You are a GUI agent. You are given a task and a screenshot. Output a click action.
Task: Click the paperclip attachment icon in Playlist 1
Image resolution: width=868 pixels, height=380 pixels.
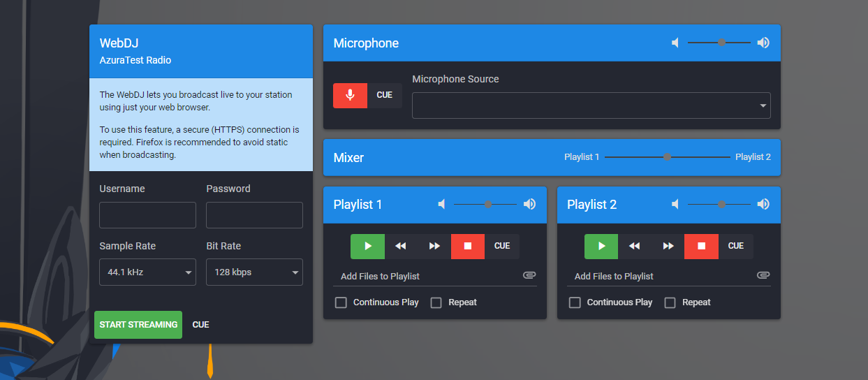[x=529, y=275]
